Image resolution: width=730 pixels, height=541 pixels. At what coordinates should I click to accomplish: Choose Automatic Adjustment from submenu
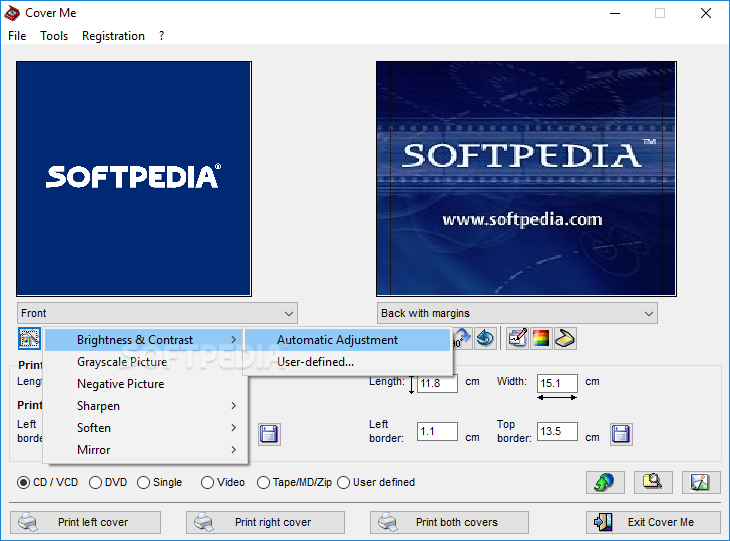coord(347,340)
